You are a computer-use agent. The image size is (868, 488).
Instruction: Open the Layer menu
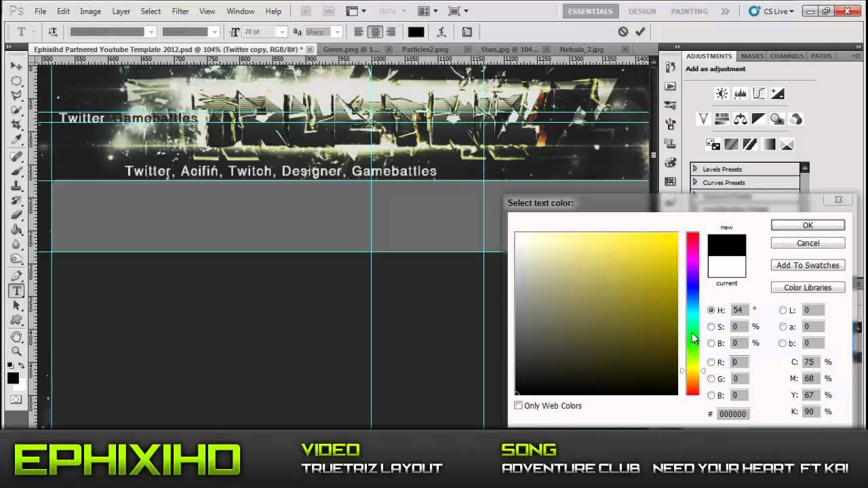(x=121, y=12)
